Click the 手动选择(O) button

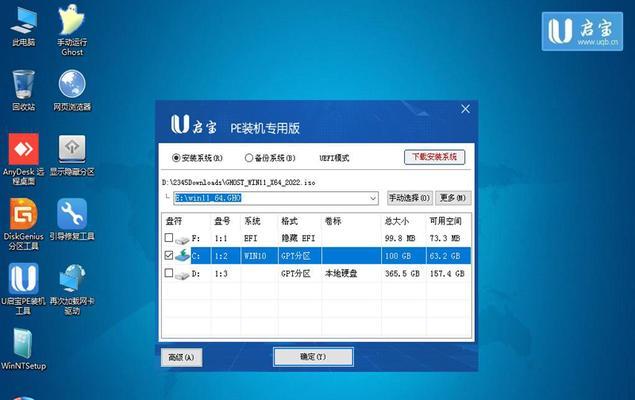click(x=409, y=198)
